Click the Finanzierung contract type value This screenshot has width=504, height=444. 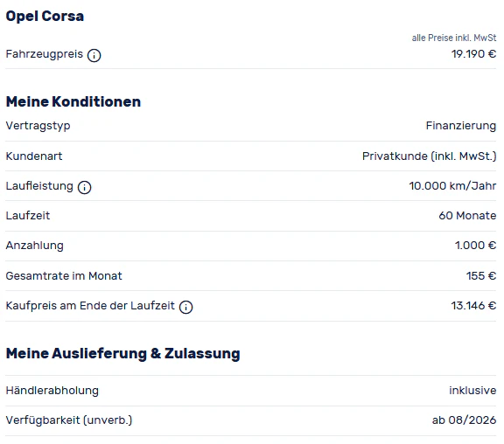coord(461,126)
